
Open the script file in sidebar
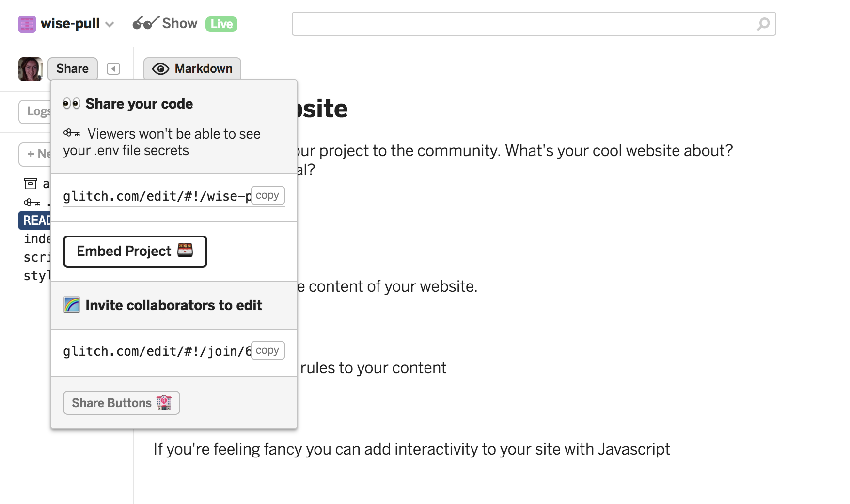(37, 257)
